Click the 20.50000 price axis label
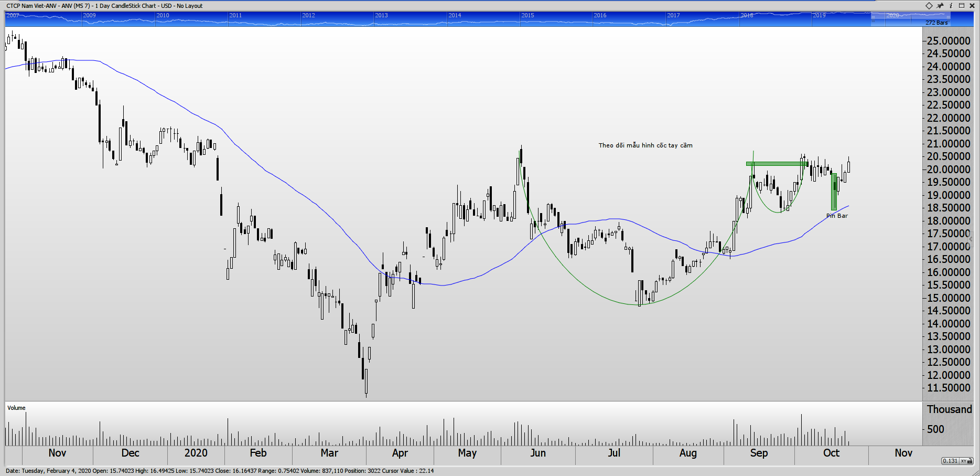Screen dimensions: 980x476 click(x=948, y=156)
